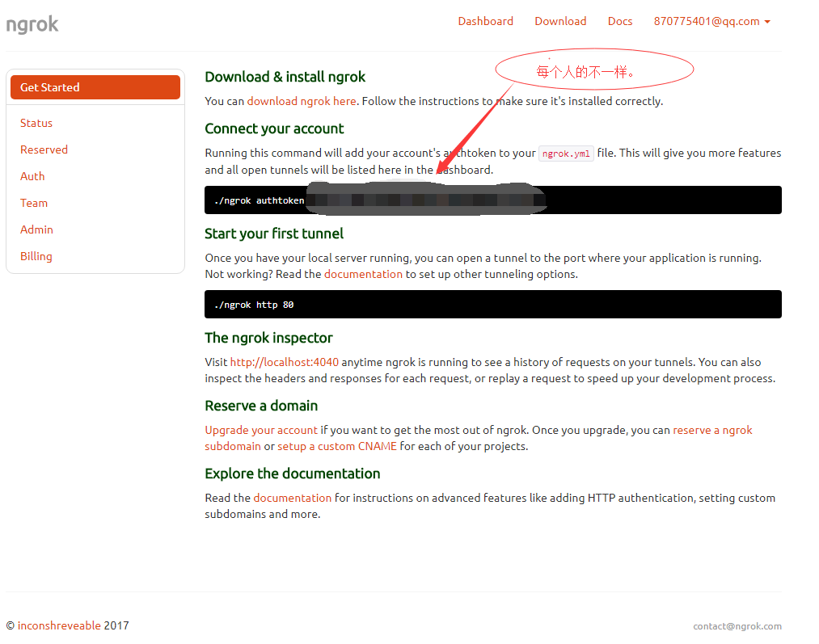This screenshot has height=644, width=819.
Task: Open the Status sidebar section
Action: tap(36, 123)
